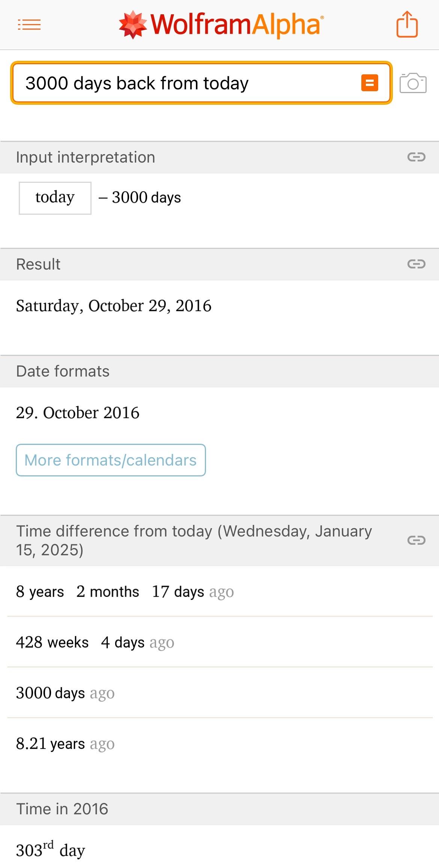Tap the '8 years 2 months 17 days ago' row

click(x=125, y=592)
